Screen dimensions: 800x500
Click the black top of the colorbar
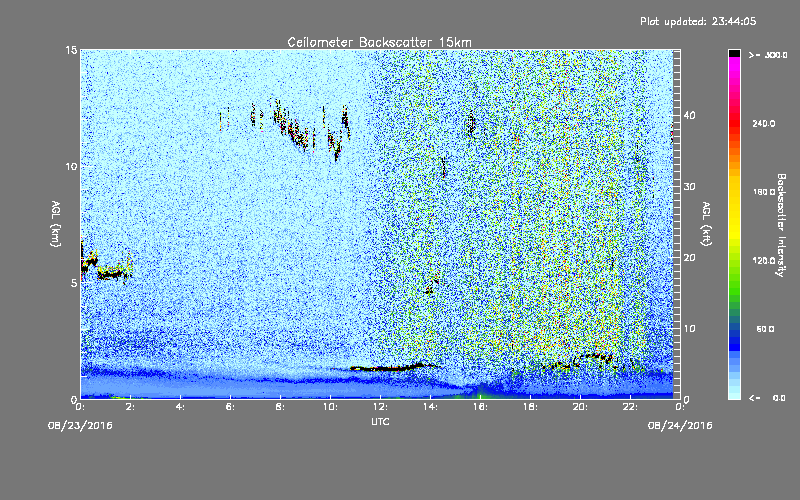734,53
